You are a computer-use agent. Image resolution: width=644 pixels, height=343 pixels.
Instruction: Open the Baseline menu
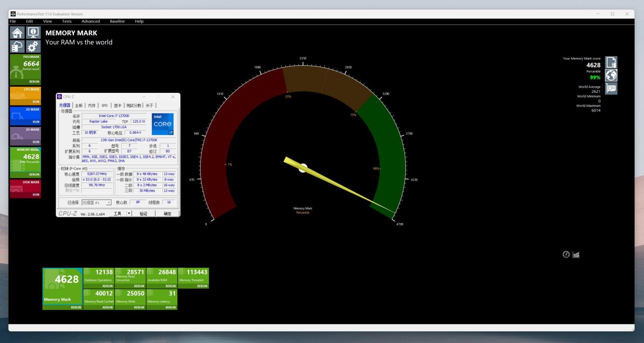point(117,21)
